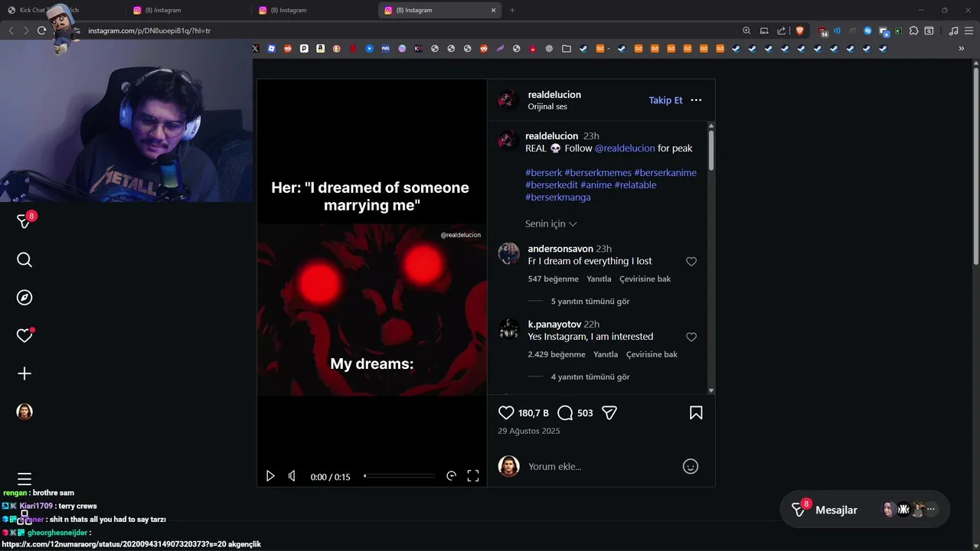Click the Shazam extension icon
Viewport: 980px width, 551px height.
tap(867, 31)
